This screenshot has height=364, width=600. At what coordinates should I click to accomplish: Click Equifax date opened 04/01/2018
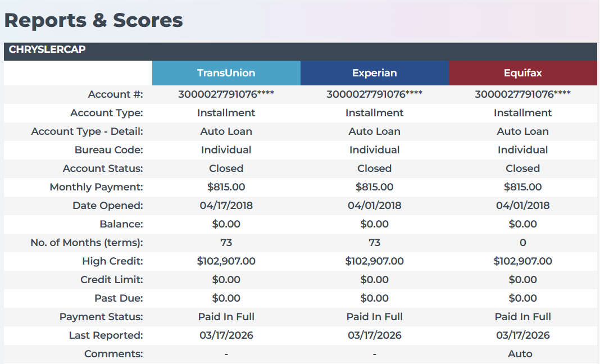click(x=522, y=206)
